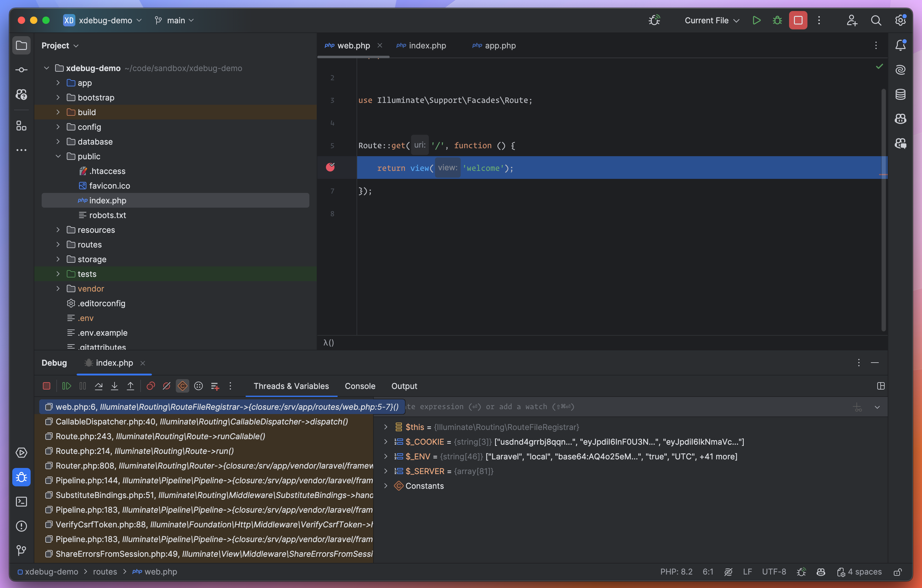This screenshot has width=922, height=588.
Task: Toggle the read-only lock in status bar
Action: pos(897,571)
